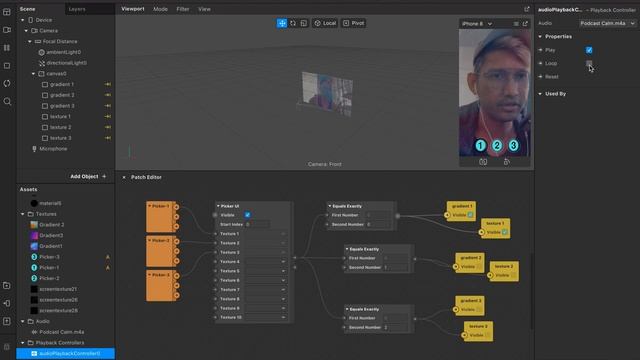
Task: Toggle Visible checkbox on gradient 2 patch
Action: 479,267
